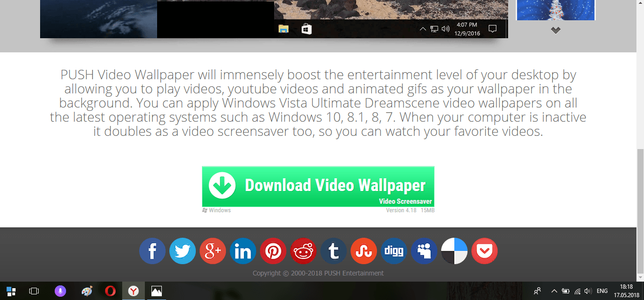
Task: Open the Christmas tree wallpaper thumbnail
Action: point(556,9)
